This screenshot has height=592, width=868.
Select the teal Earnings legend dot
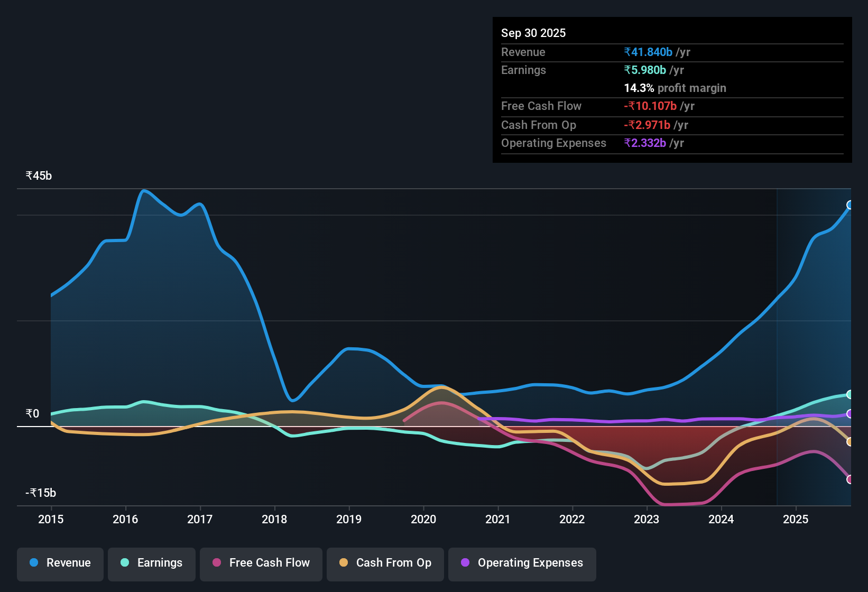125,563
